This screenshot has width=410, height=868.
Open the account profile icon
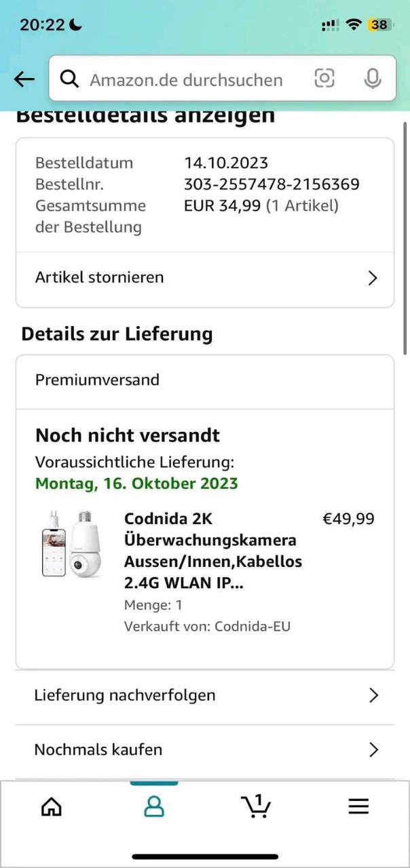[x=154, y=806]
